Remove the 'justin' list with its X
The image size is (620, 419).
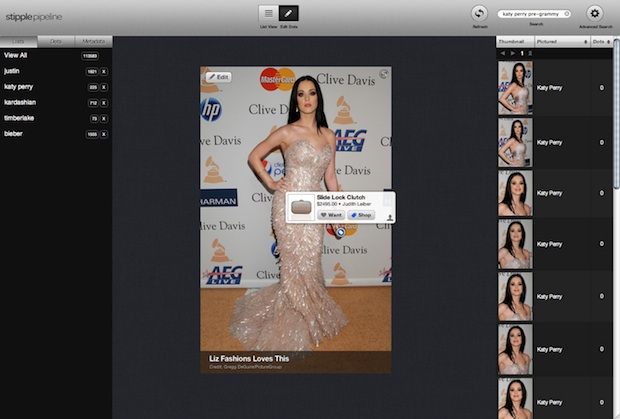tap(104, 72)
